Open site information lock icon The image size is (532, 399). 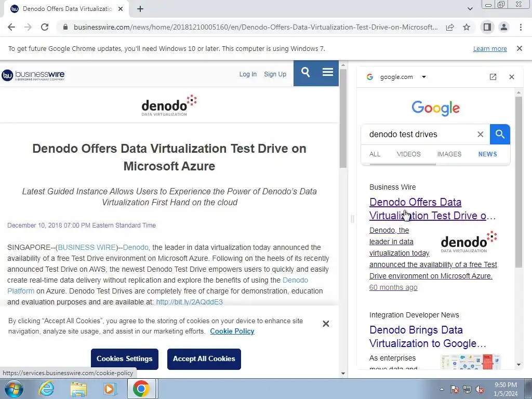point(65,27)
